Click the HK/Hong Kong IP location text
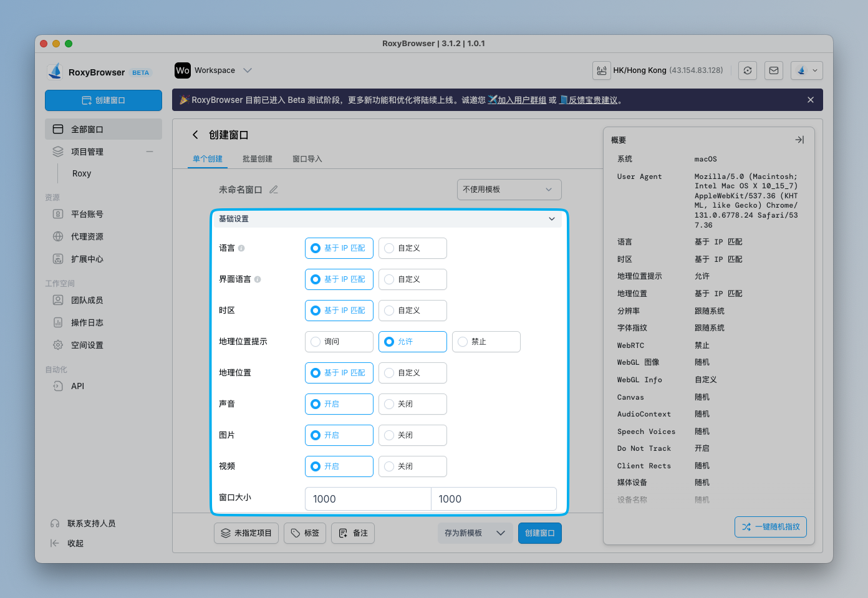868x598 pixels. click(668, 70)
